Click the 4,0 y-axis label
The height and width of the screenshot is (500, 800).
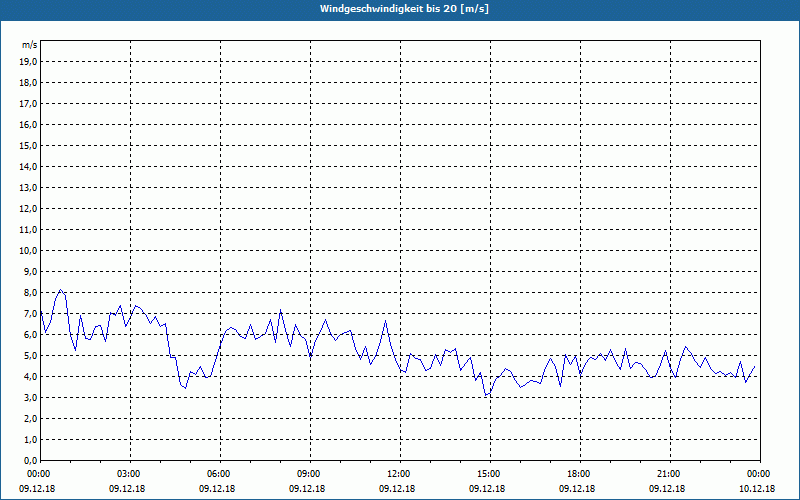[31, 377]
